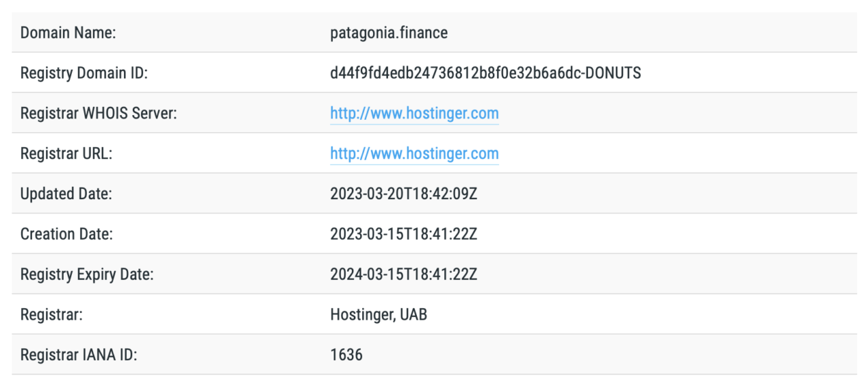This screenshot has height=382, width=868.
Task: Click the Registrar IANA ID label
Action: coord(79,355)
